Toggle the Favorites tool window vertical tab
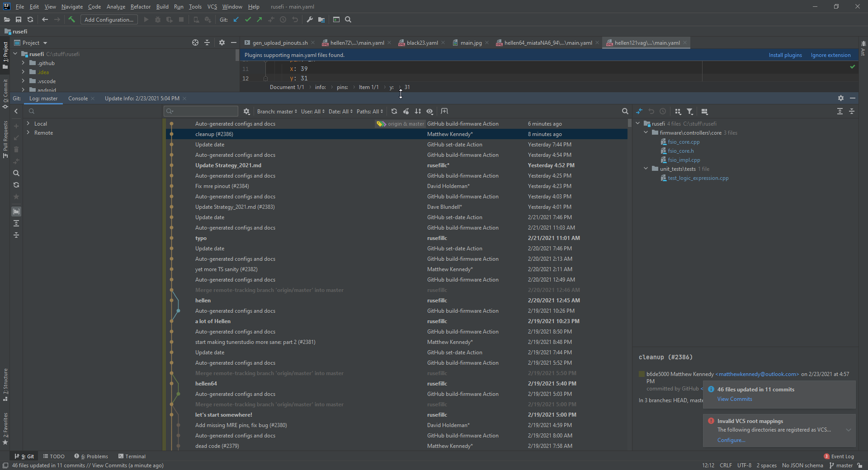Screen dimensions: 868x470 click(5, 428)
